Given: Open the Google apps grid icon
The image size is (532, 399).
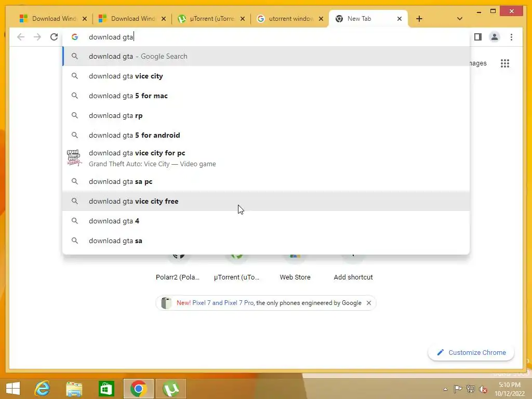Looking at the screenshot, I should (505, 63).
